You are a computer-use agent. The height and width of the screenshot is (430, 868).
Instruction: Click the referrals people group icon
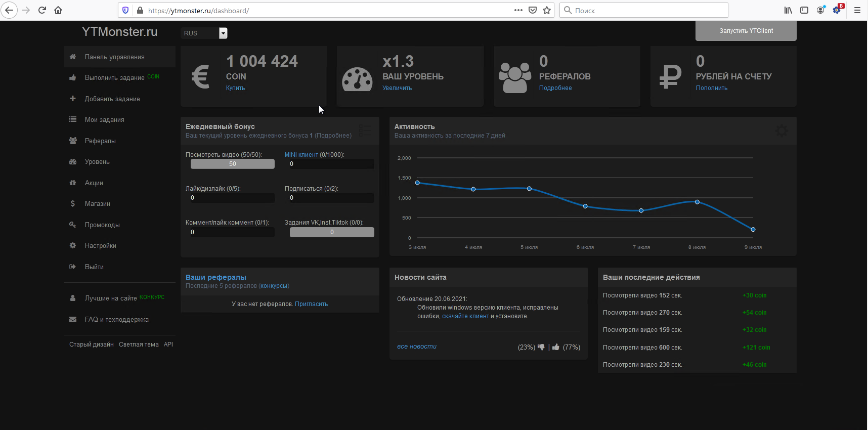click(x=515, y=77)
